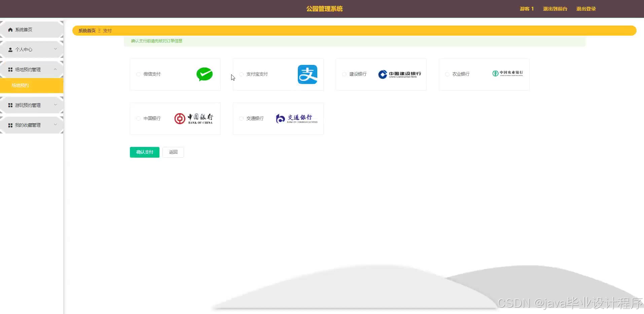Click the Bank of Communications logo
Image resolution: width=644 pixels, height=314 pixels.
[296, 118]
